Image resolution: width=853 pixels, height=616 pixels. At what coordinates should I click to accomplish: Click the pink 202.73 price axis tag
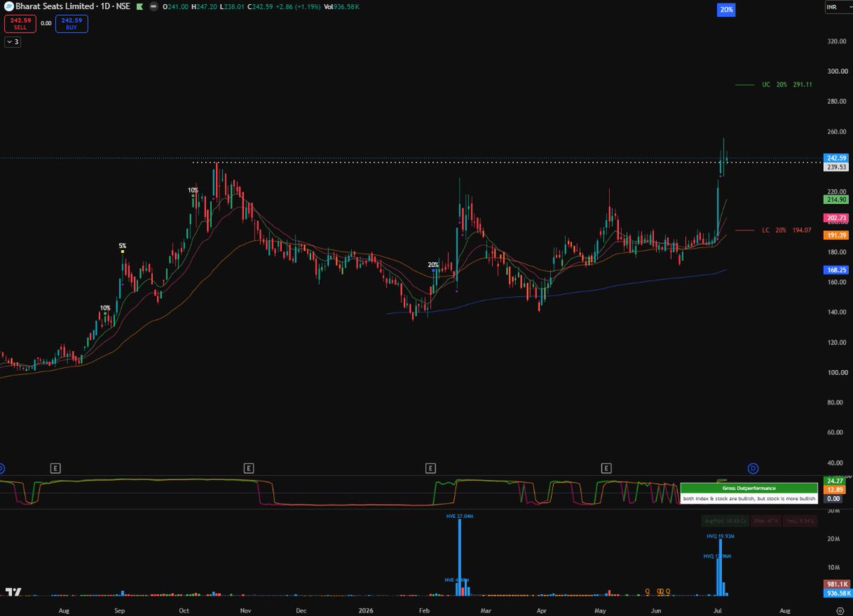pos(835,217)
